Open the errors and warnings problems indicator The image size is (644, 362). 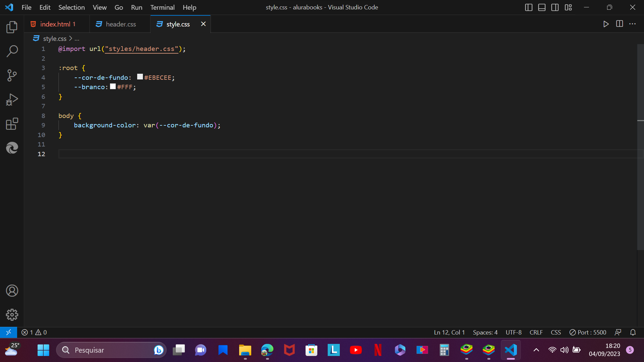pos(34,332)
